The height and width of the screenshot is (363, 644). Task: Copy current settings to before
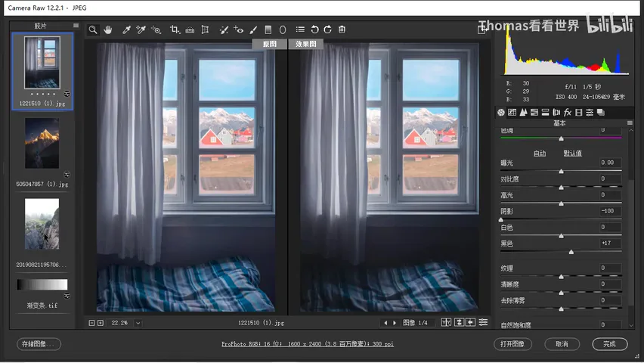471,322
